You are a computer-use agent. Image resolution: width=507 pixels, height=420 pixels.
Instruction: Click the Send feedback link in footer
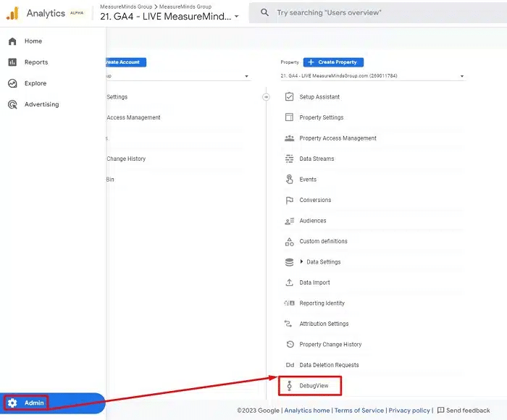[x=464, y=411]
